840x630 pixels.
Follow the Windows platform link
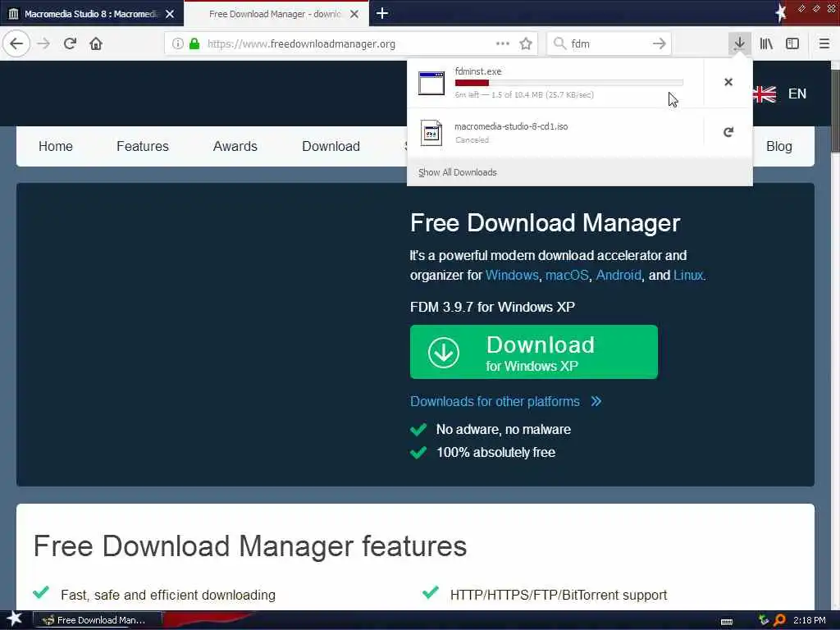coord(512,276)
